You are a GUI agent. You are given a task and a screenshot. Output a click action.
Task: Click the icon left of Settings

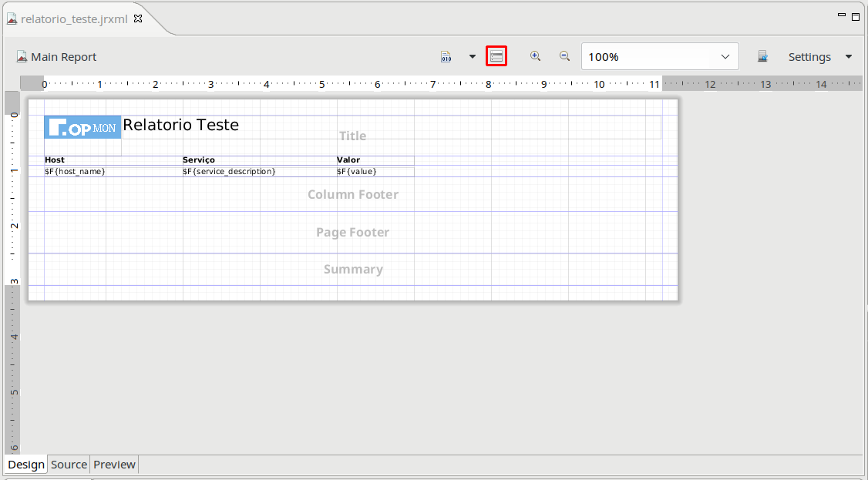[762, 57]
